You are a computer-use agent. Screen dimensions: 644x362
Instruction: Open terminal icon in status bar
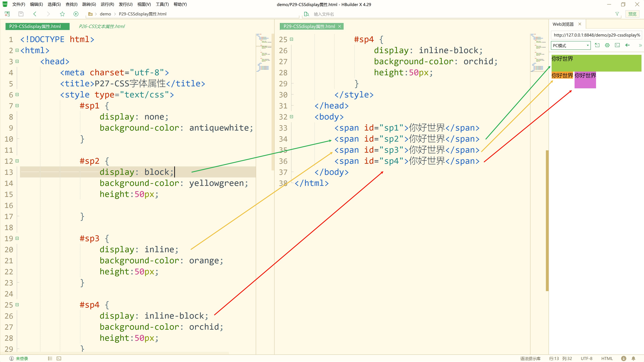[x=59, y=358]
